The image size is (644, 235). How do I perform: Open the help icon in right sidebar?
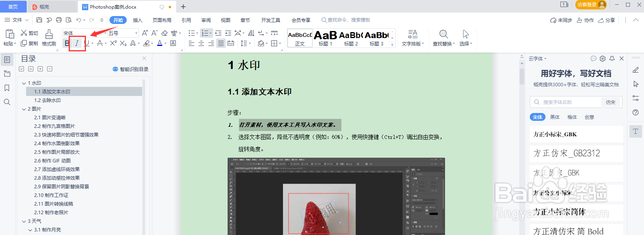[x=636, y=112]
